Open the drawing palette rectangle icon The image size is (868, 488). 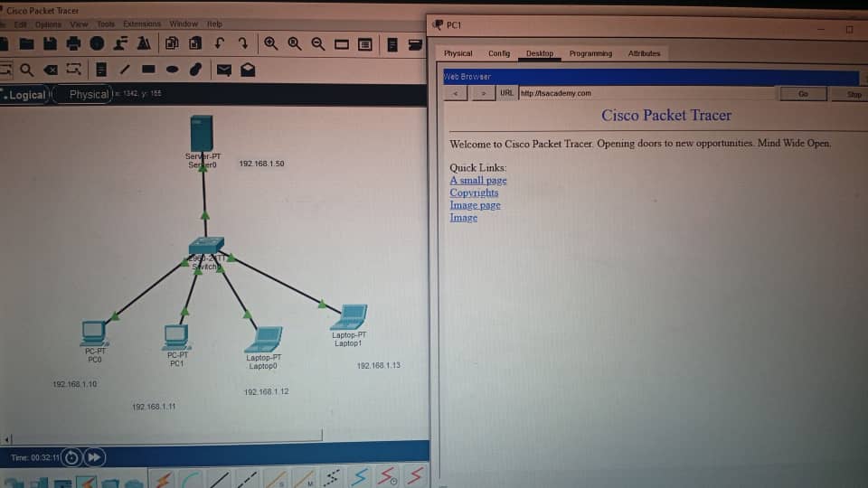click(342, 44)
